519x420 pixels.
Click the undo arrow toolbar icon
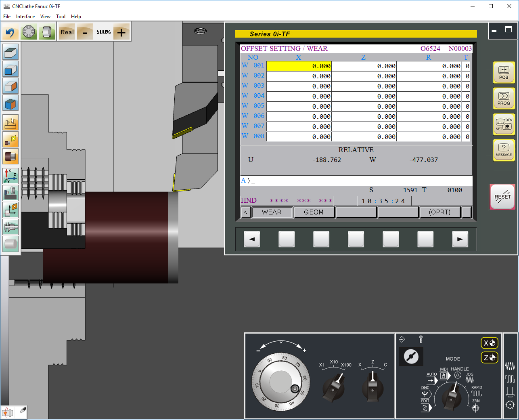pyautogui.click(x=10, y=32)
